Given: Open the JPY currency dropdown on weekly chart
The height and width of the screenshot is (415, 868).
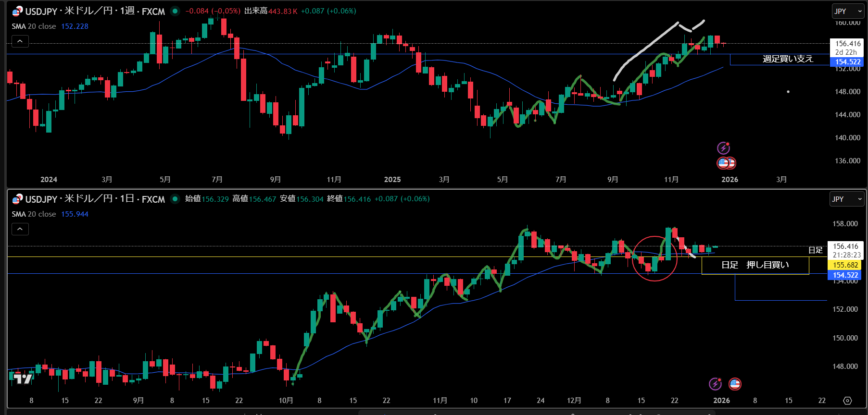Looking at the screenshot, I should pyautogui.click(x=848, y=11).
